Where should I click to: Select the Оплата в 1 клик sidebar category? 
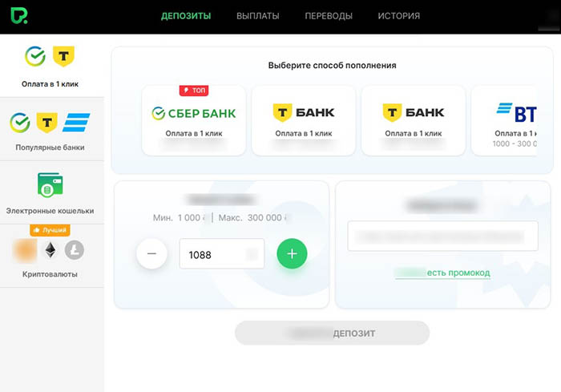(x=52, y=67)
